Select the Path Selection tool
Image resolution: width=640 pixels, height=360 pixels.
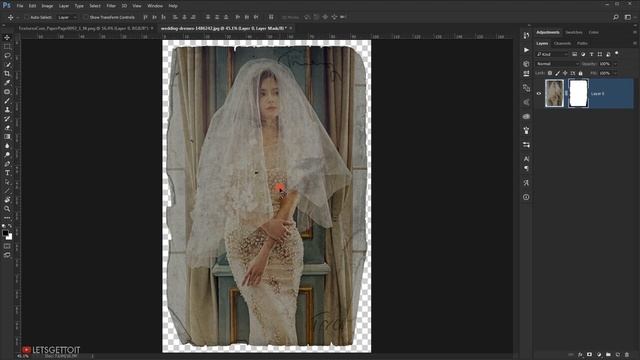7,182
